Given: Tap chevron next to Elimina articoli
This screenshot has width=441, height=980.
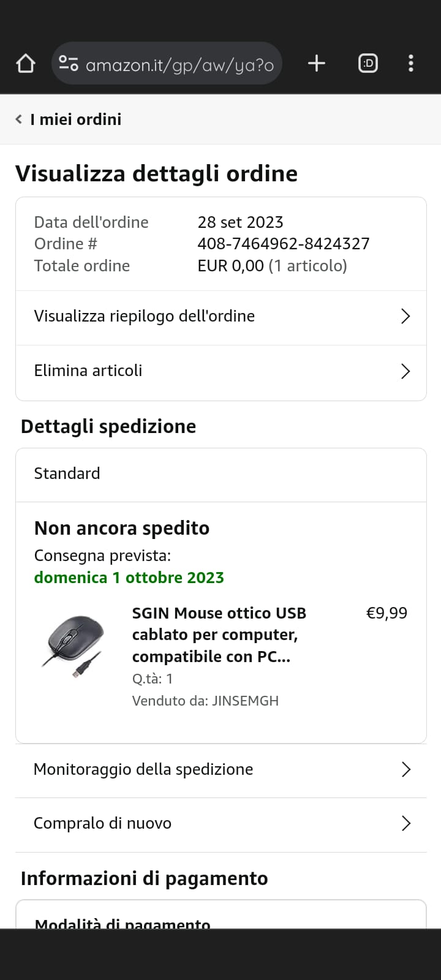Looking at the screenshot, I should tap(405, 371).
